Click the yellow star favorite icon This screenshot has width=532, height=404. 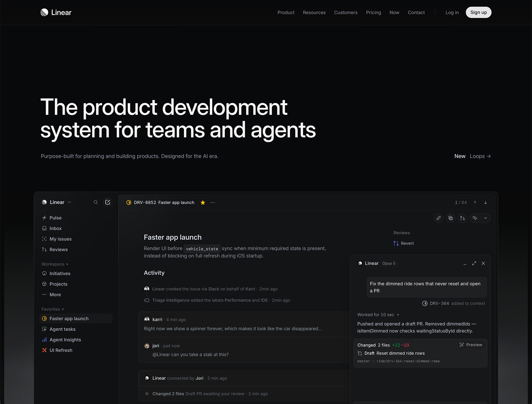203,203
